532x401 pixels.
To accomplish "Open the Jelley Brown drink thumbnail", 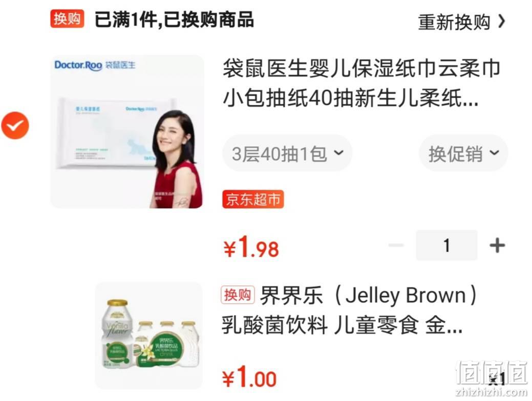I will click(150, 335).
